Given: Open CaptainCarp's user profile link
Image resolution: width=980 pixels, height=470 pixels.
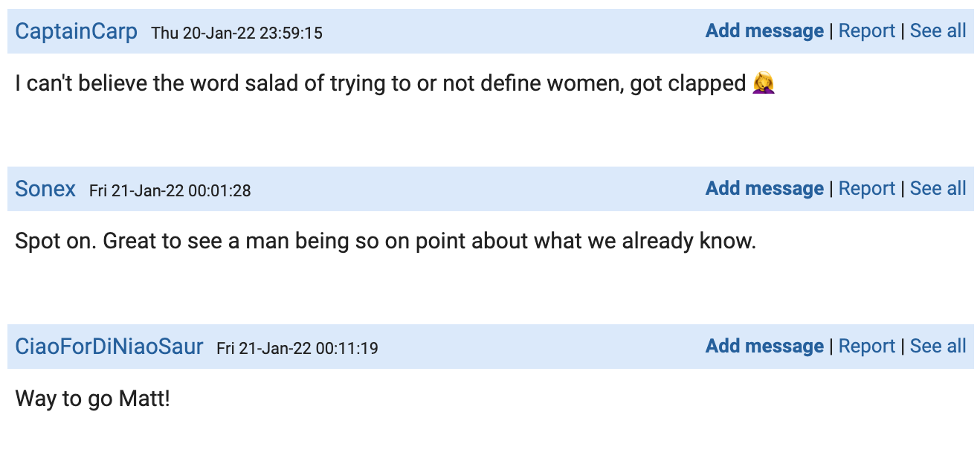Looking at the screenshot, I should pos(77,31).
